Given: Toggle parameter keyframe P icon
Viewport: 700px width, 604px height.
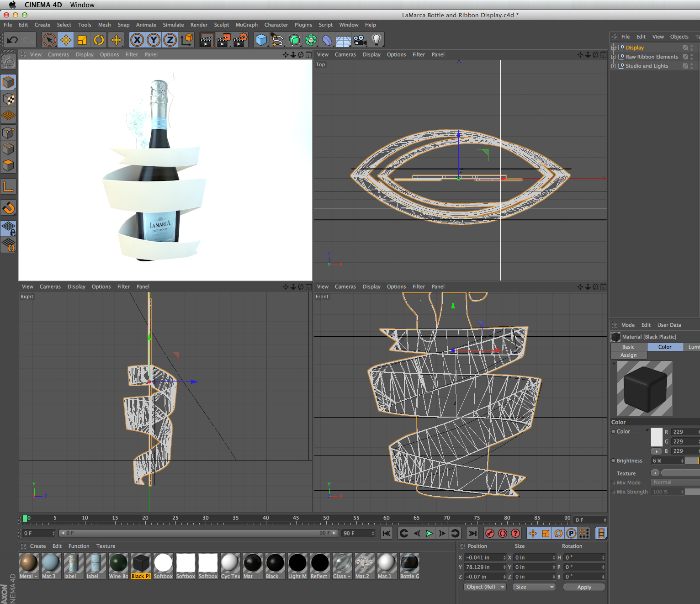Looking at the screenshot, I should point(571,533).
